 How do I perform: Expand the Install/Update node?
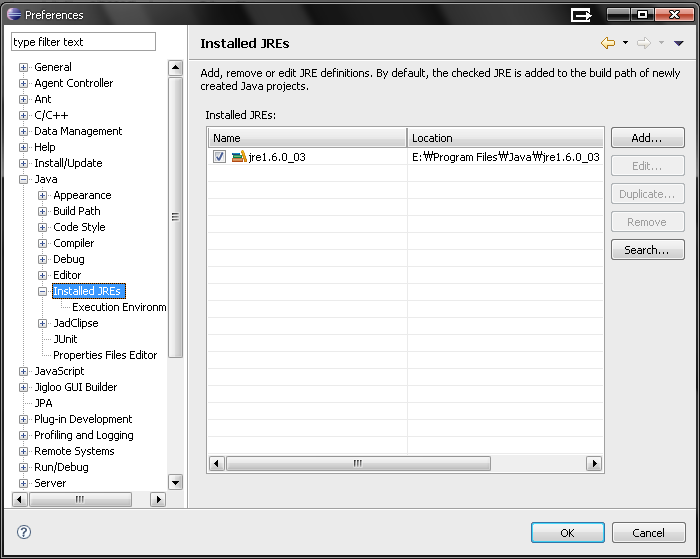point(23,163)
